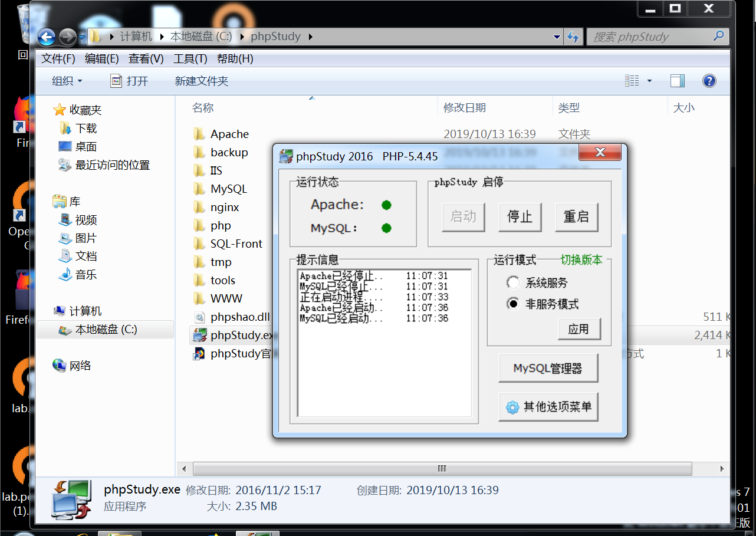756x536 pixels.
Task: Click the phpStudy shortcut file icon
Action: coord(199,353)
